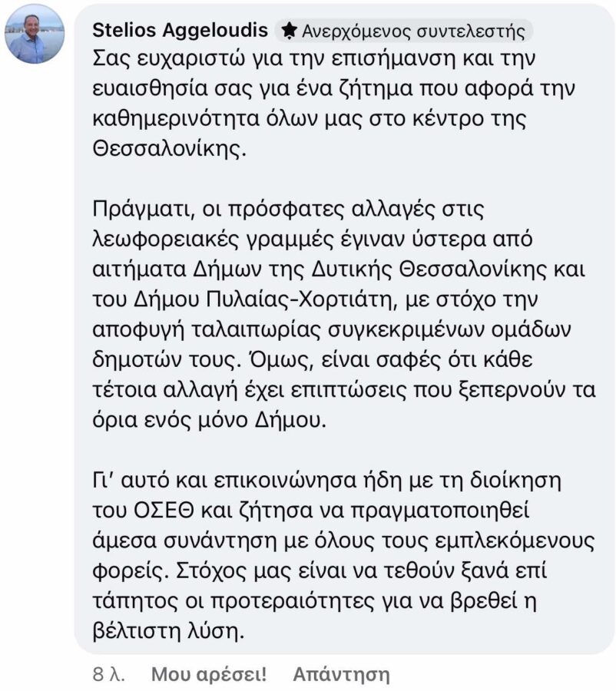
Task: Open Stelios Aggeloudis profile picture
Action: coord(35,36)
